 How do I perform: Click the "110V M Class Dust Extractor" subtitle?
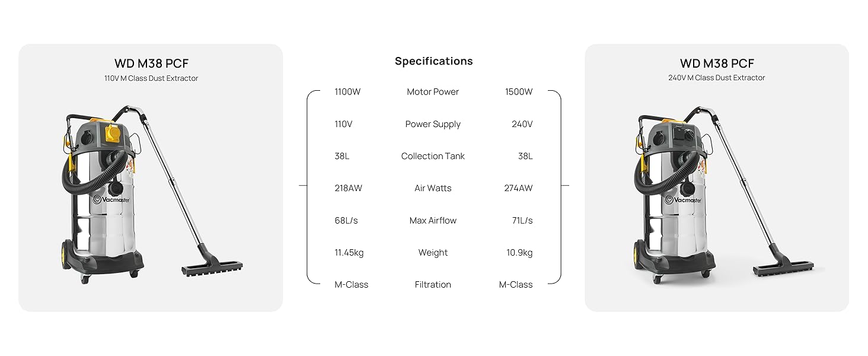pyautogui.click(x=151, y=78)
